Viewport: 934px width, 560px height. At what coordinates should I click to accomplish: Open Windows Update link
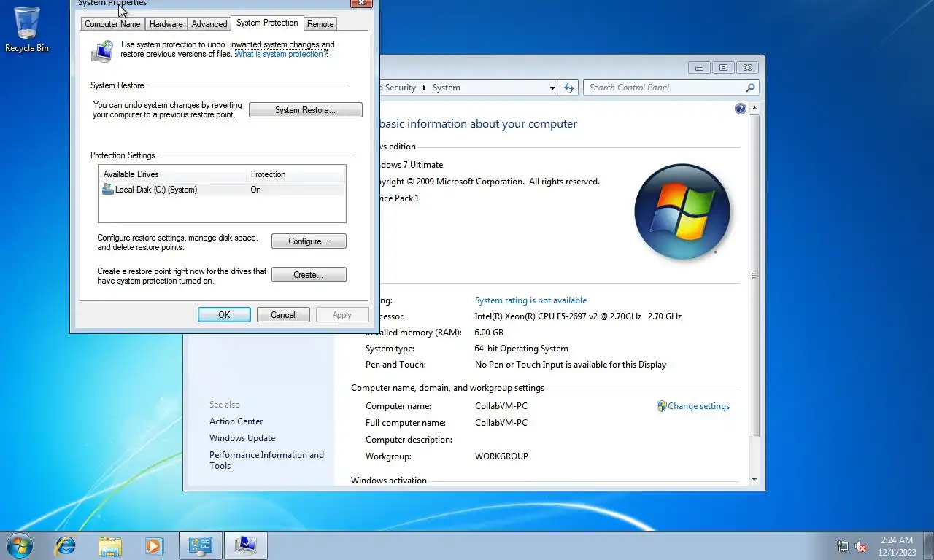(242, 438)
